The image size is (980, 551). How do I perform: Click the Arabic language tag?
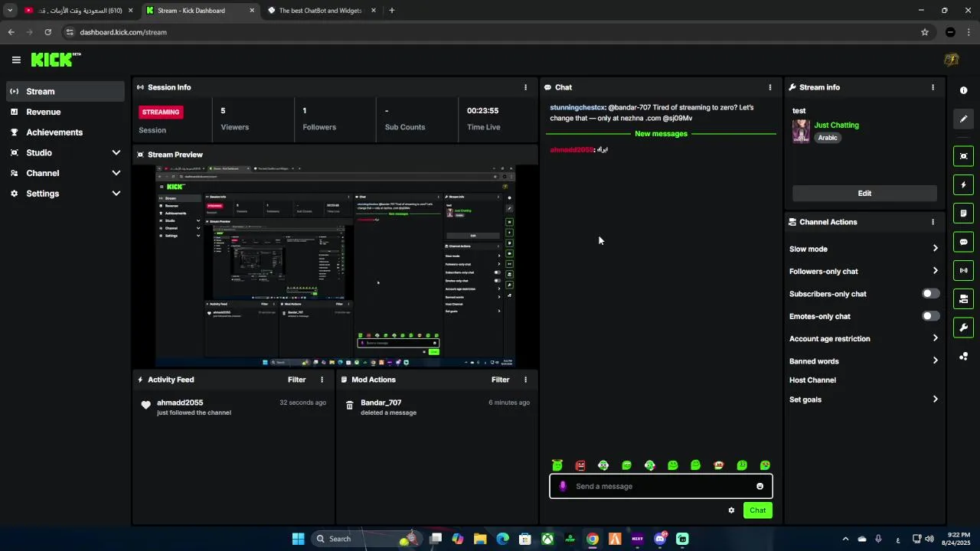(828, 138)
